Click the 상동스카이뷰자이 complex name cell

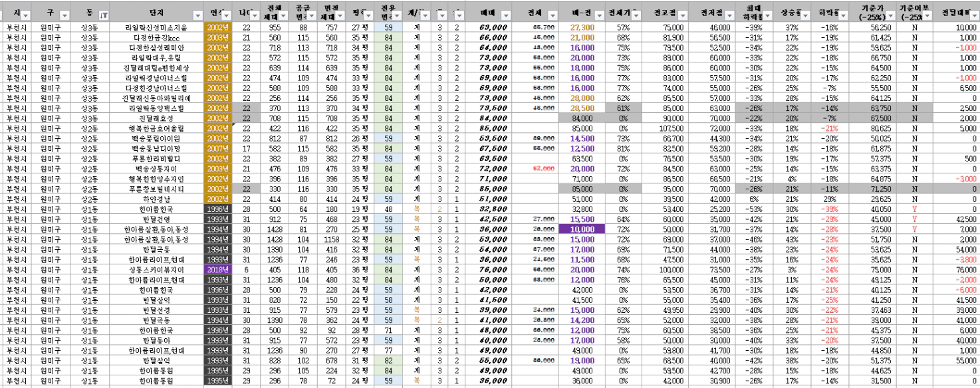[156, 270]
